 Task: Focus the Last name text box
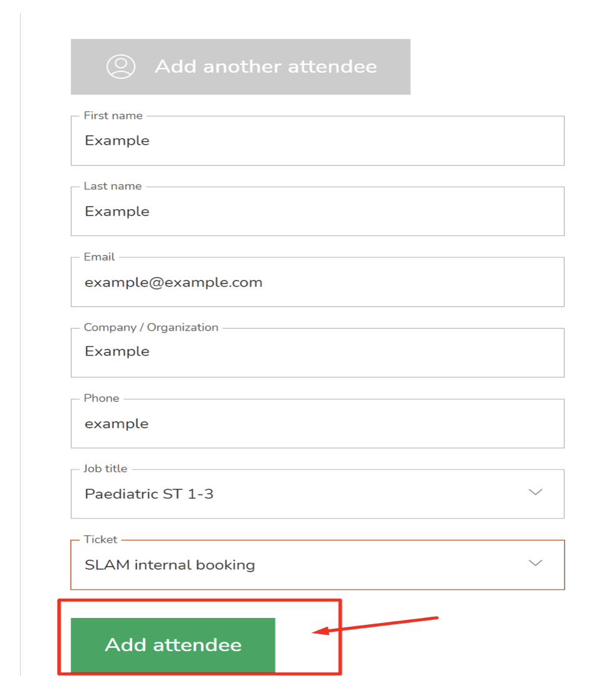[x=317, y=212]
